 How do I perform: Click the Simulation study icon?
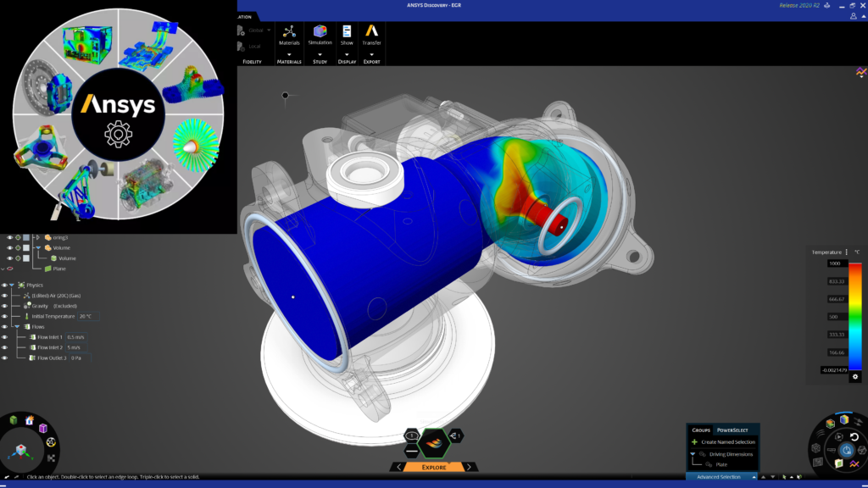click(320, 35)
